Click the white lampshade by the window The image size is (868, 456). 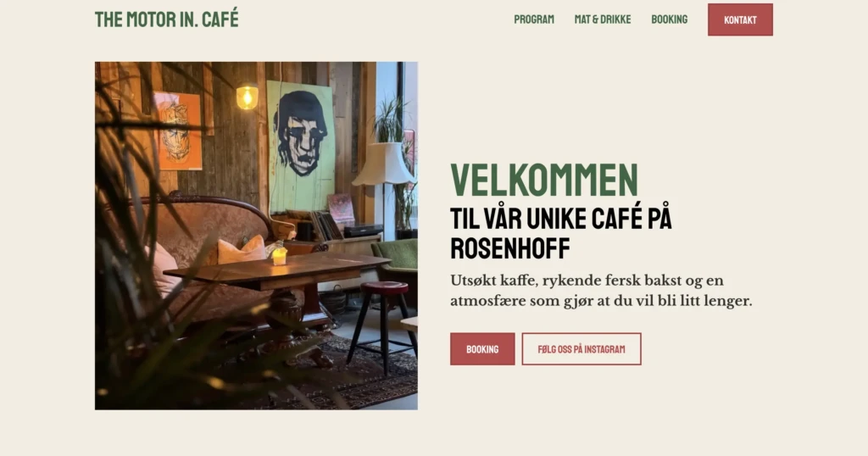coord(384,164)
